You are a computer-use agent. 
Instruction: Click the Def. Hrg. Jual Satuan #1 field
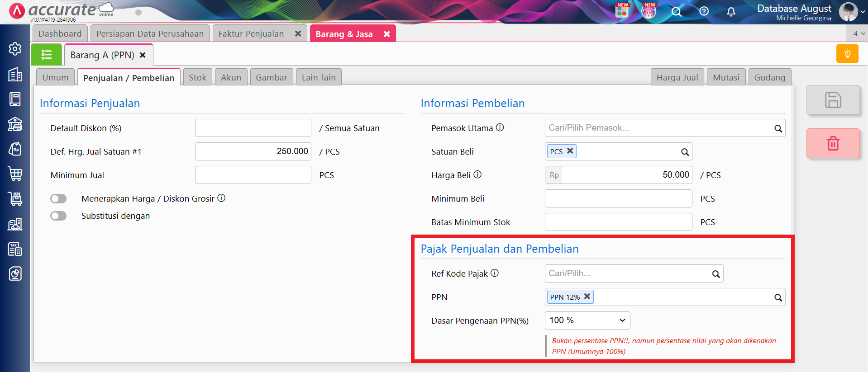click(x=253, y=151)
